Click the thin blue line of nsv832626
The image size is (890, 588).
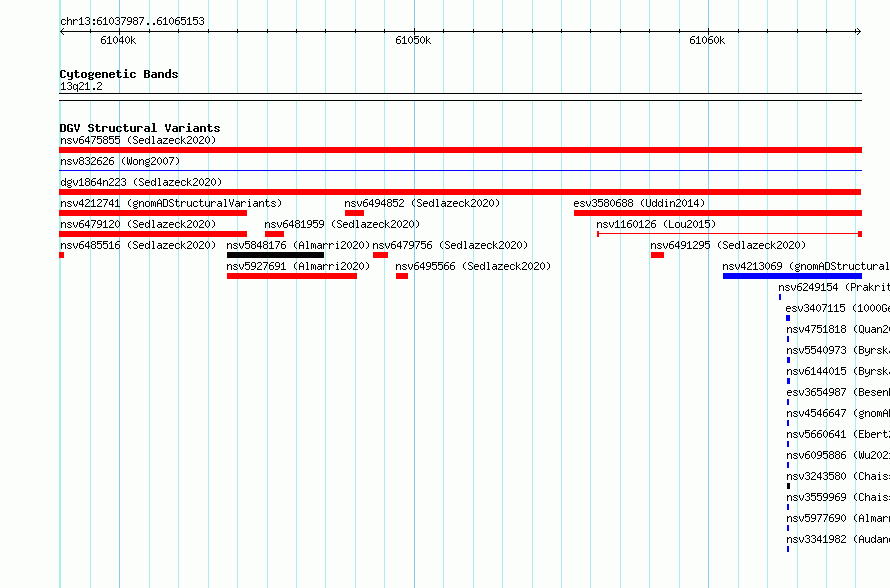coord(460,170)
